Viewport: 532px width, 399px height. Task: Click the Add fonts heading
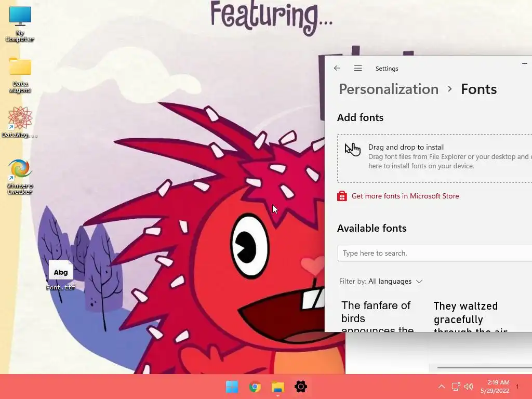361,117
